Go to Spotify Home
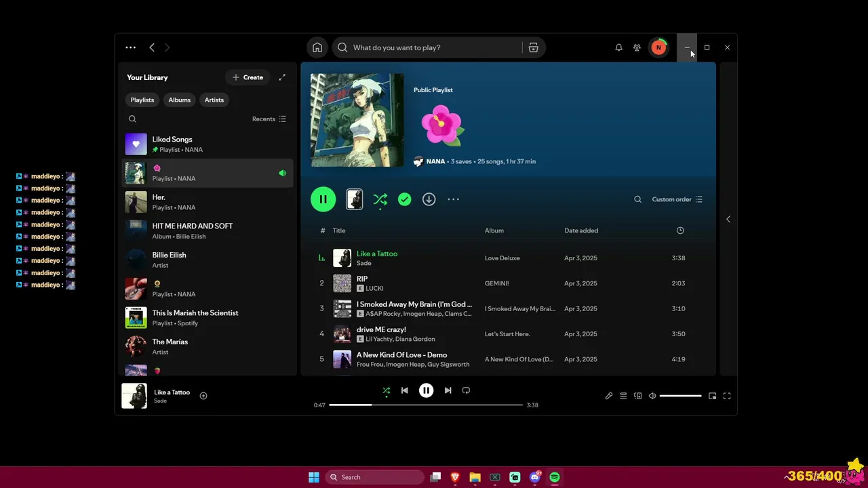 point(317,47)
